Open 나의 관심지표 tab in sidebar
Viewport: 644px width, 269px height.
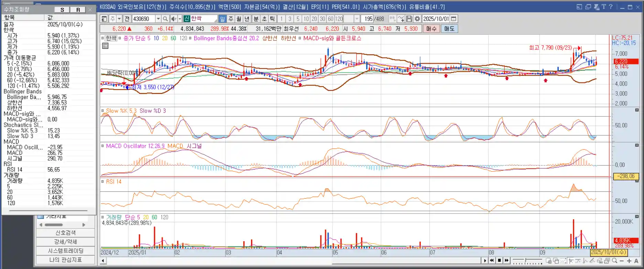[66, 260]
